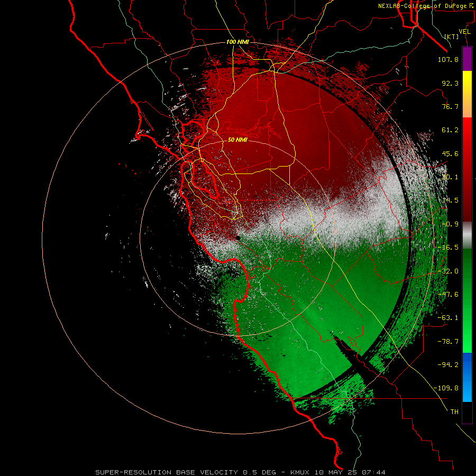Click the '100 NMI' range ring label
Viewport: 476px width, 476px height.
(x=237, y=42)
